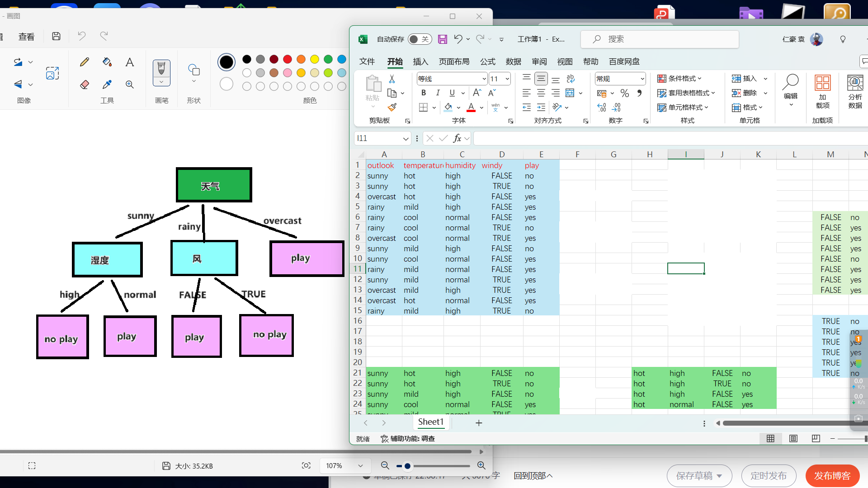Screen dimensions: 868x488
Task: Open the number format dropdown
Action: click(x=642, y=79)
